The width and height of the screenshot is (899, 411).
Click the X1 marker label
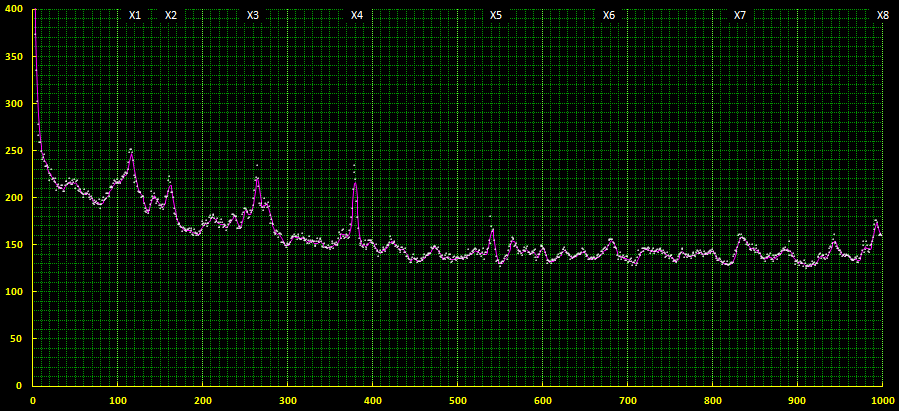click(x=135, y=16)
